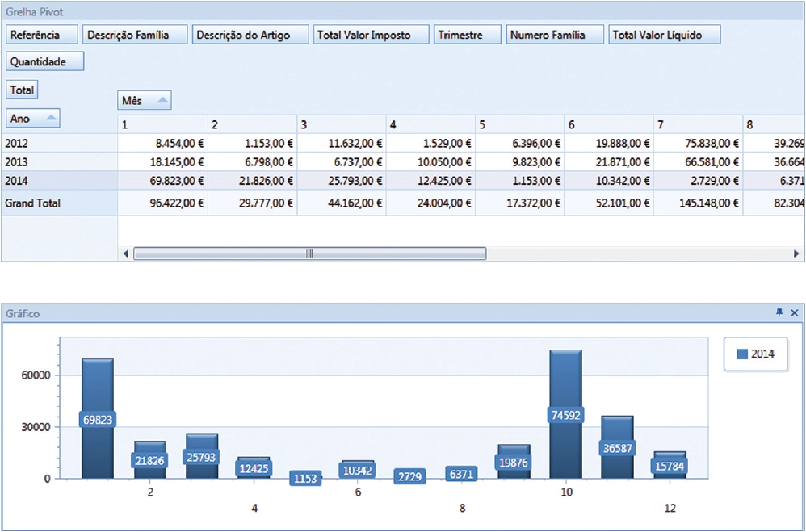This screenshot has height=532, width=806.
Task: Pin the Gráfico panel
Action: click(x=779, y=312)
